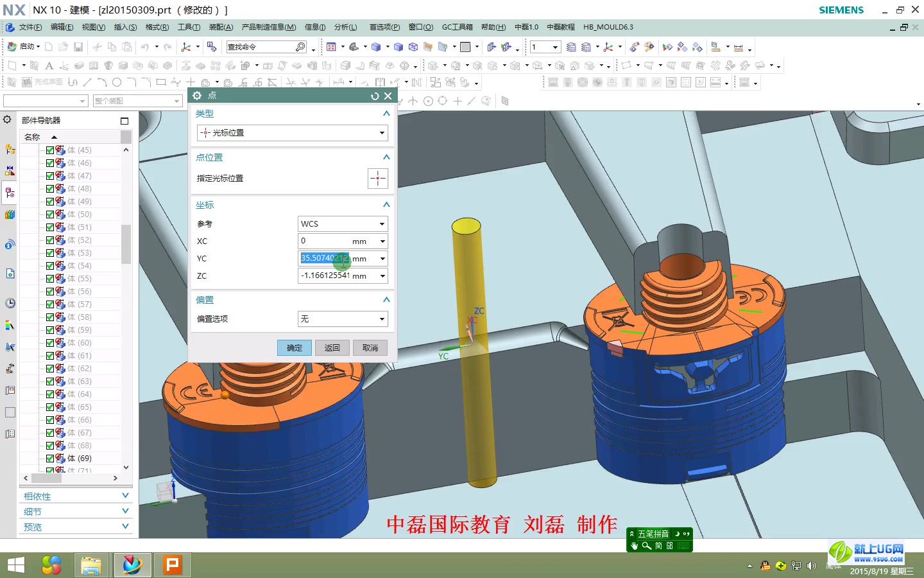Click the New file icon
This screenshot has width=924, height=578.
pyautogui.click(x=48, y=47)
